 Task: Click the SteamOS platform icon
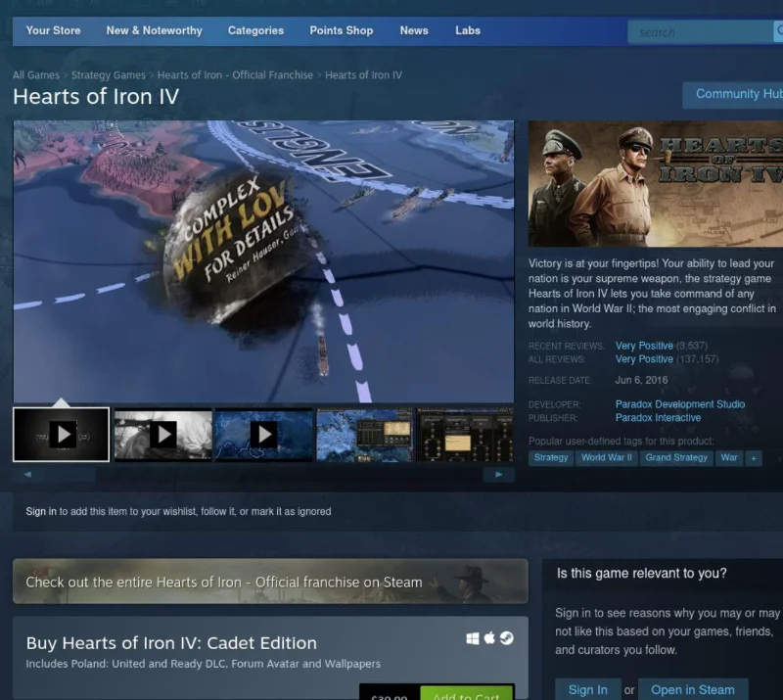tap(506, 638)
